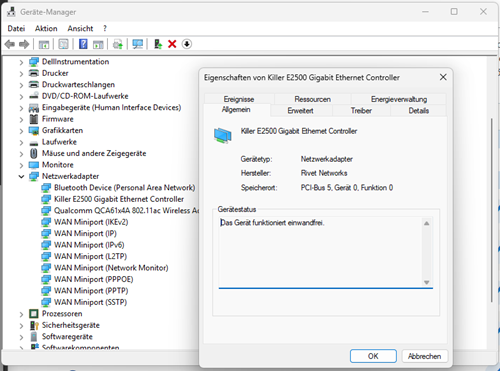Screen dimensions: 500x371
Task: Close the Eigenschaften properties dialog
Action: click(443, 77)
